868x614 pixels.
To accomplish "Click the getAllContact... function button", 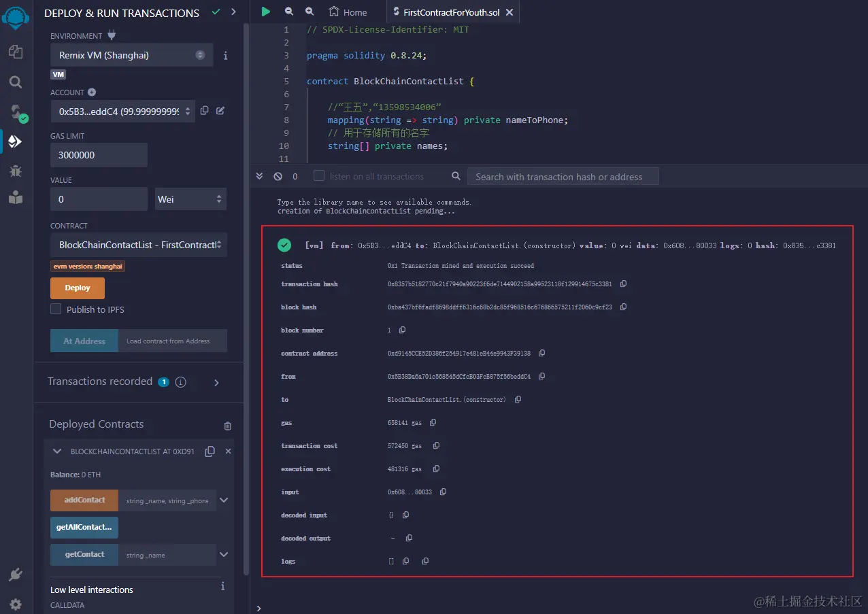I will pyautogui.click(x=84, y=528).
